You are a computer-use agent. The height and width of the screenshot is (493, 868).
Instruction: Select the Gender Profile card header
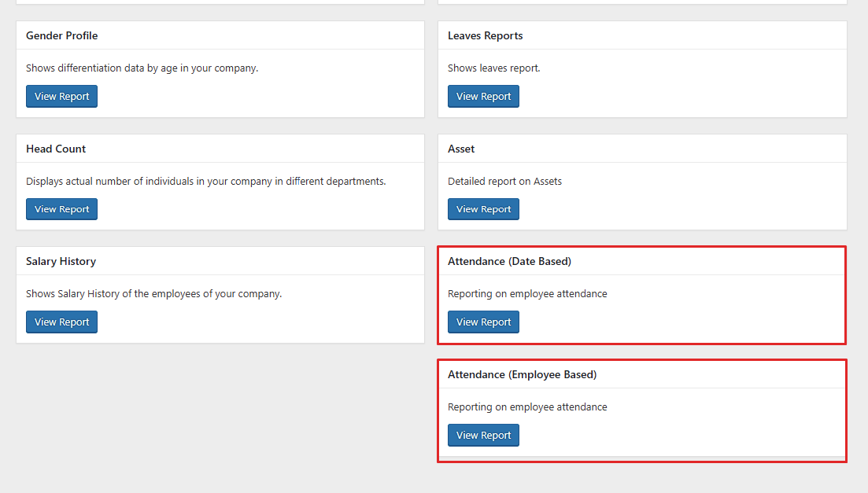(x=61, y=35)
